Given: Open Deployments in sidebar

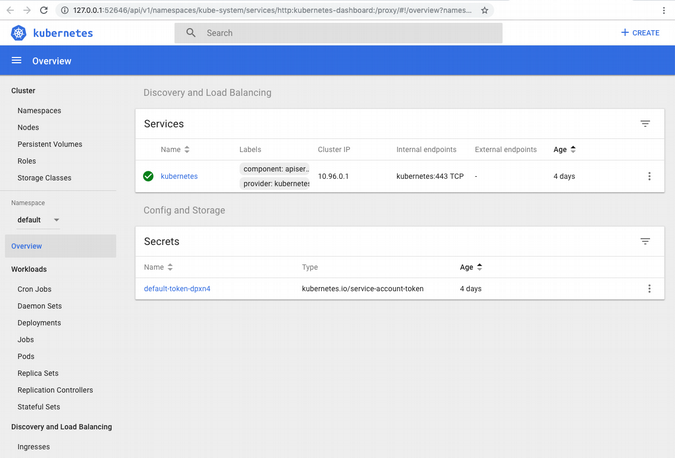Looking at the screenshot, I should [39, 323].
